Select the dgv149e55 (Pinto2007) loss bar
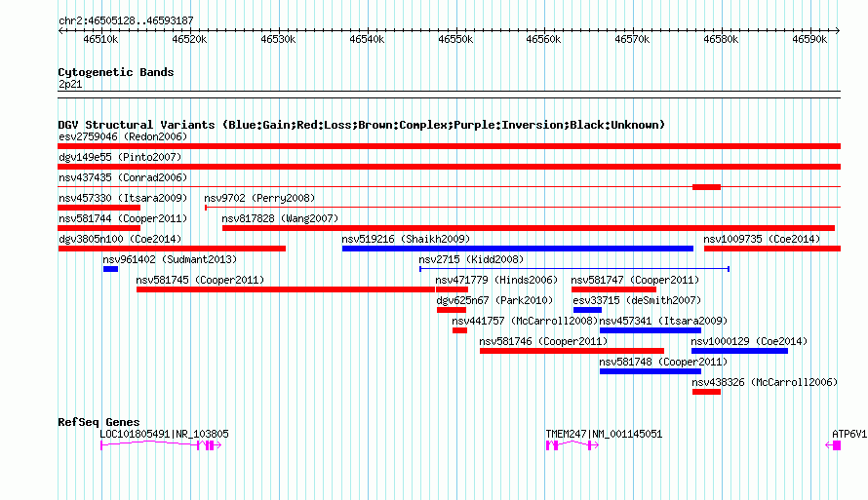This screenshot has height=500, width=868. [x=449, y=167]
